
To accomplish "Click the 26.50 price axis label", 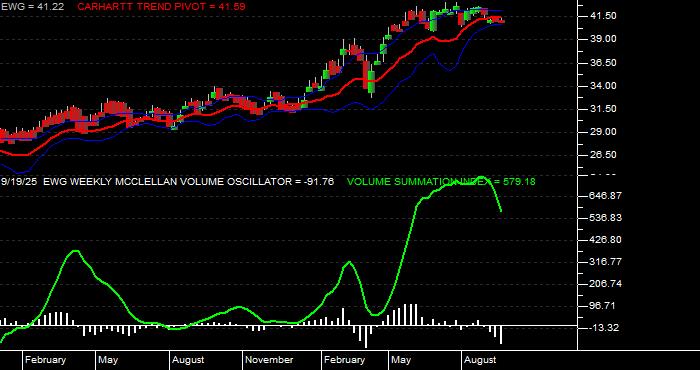I will coord(604,155).
